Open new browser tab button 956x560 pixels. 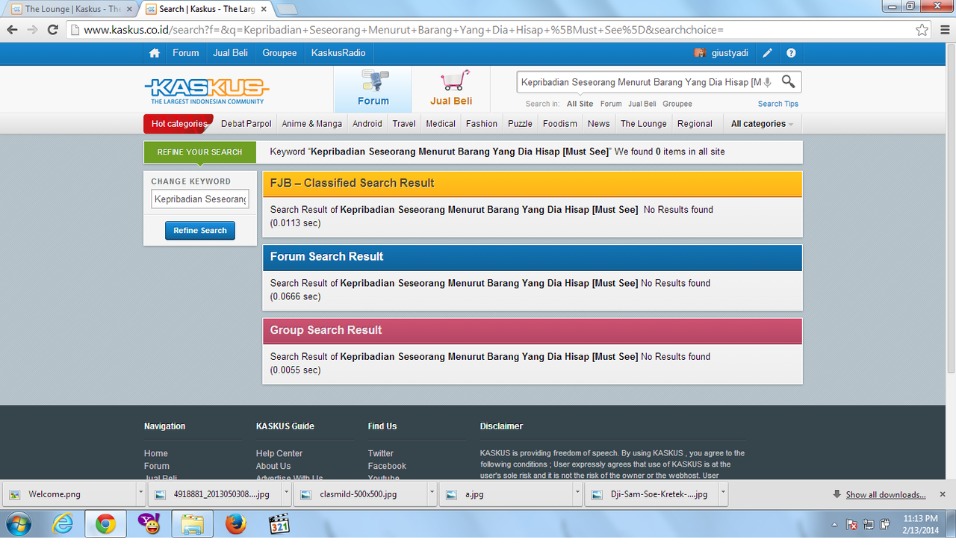(288, 9)
